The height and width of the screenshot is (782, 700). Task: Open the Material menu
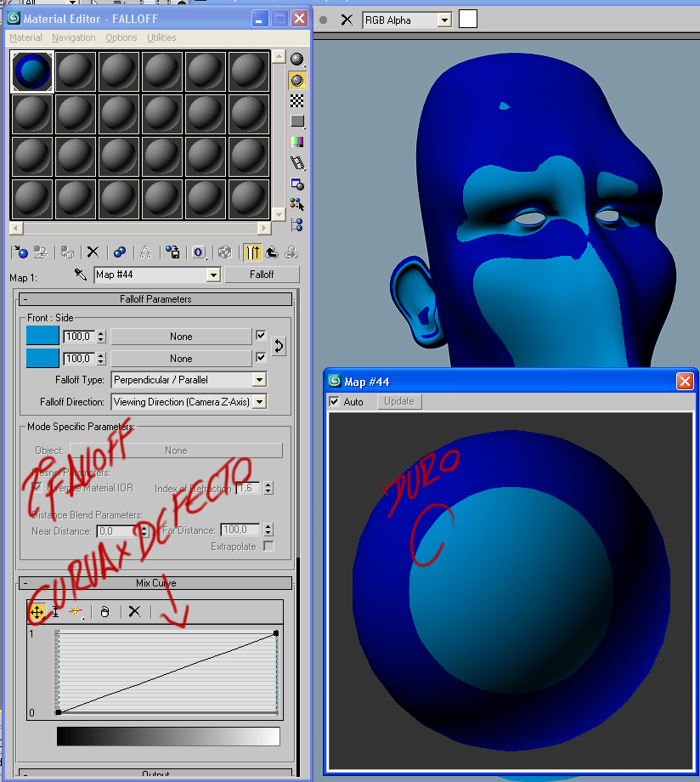[x=25, y=37]
